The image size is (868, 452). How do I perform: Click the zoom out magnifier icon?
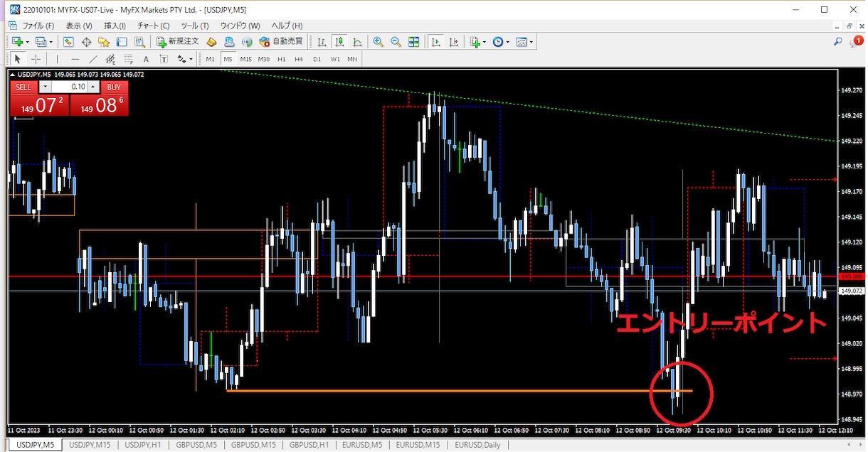(396, 42)
